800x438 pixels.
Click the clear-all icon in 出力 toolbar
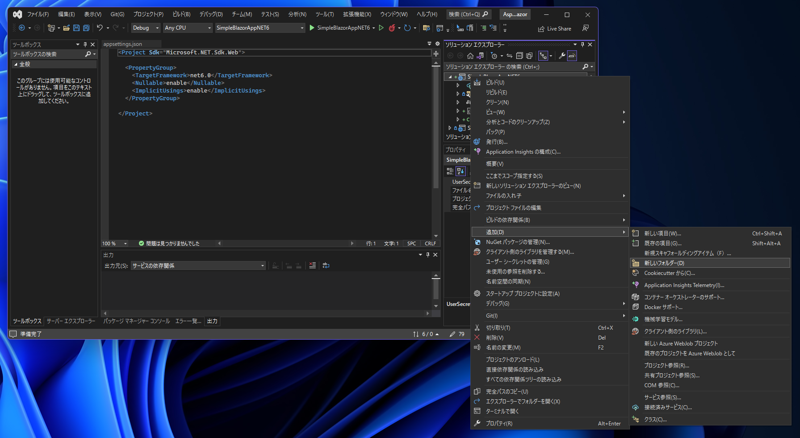[312, 265]
